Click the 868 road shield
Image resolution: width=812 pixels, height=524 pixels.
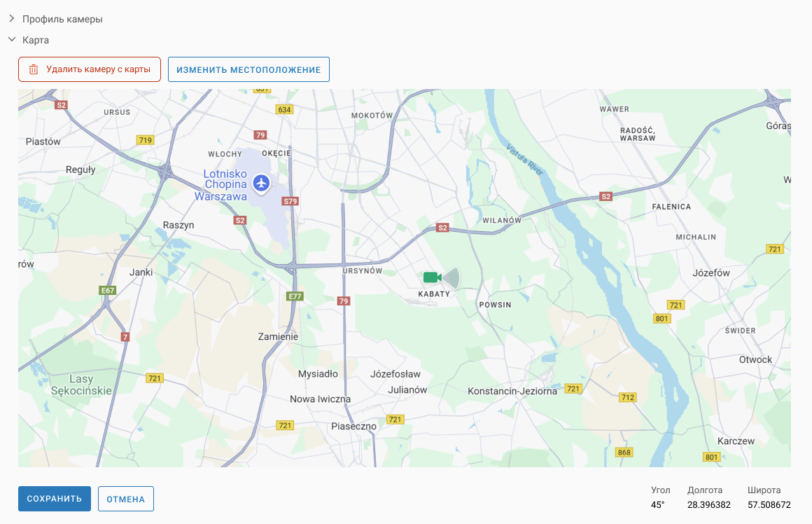(624, 453)
